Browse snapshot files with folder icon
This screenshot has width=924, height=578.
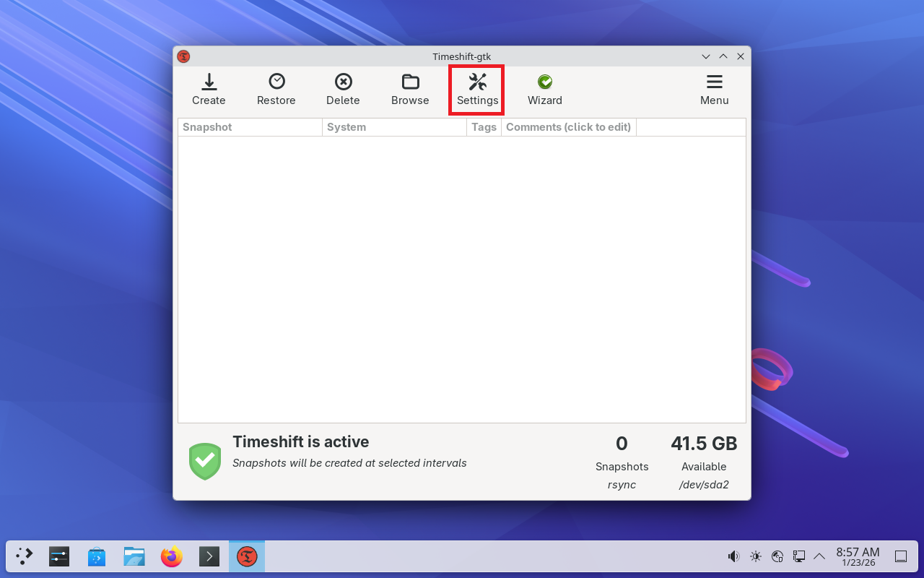410,90
